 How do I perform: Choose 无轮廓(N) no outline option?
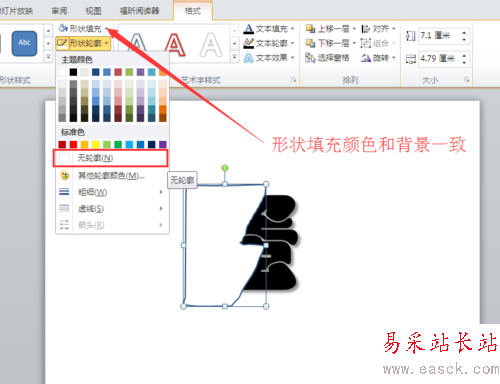click(110, 158)
